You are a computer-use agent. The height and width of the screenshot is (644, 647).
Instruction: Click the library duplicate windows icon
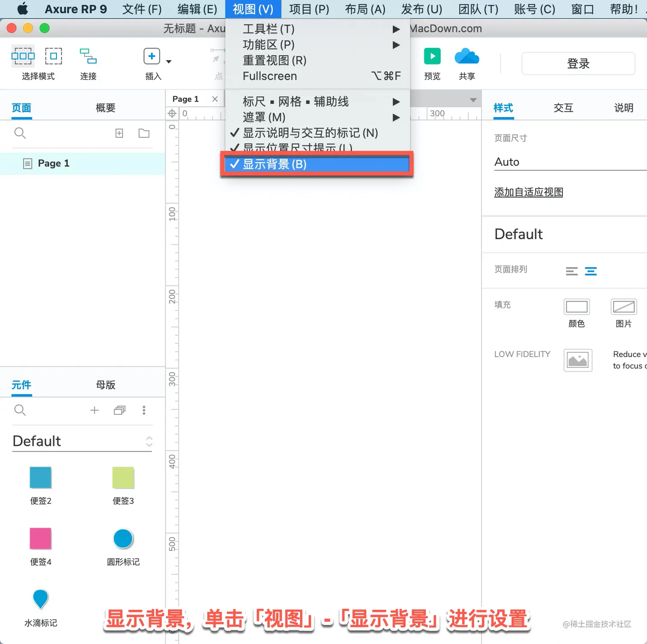pos(119,411)
